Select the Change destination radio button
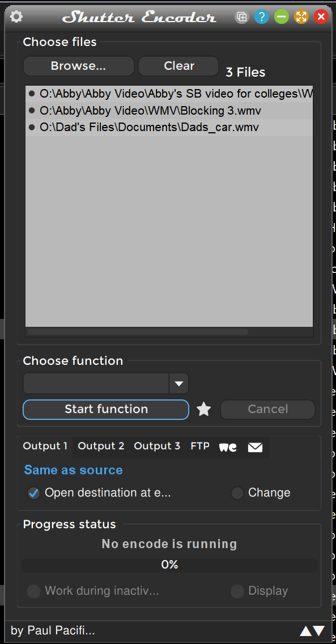Viewport: 336px width, 644px height. [x=237, y=493]
